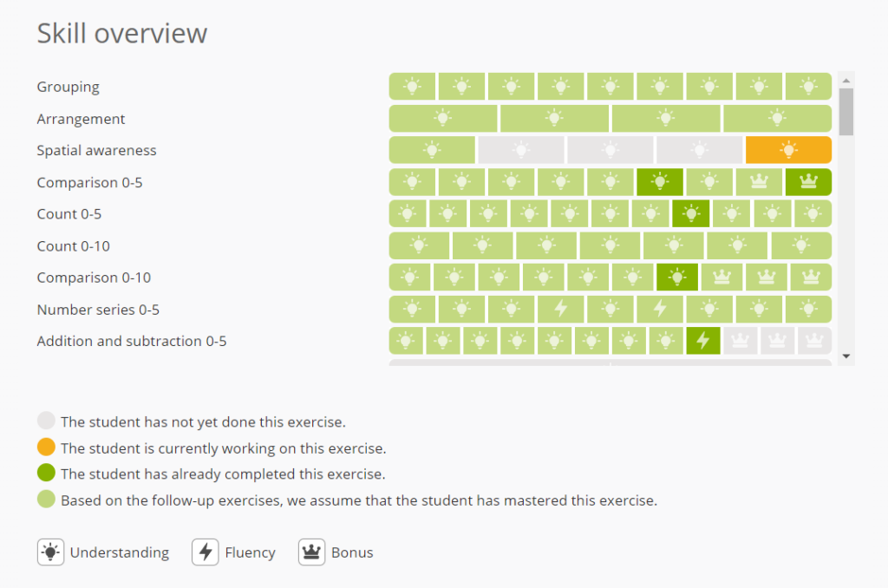This screenshot has width=888, height=588.
Task: Click the dark green lightbulb in Comparison 0-10 row
Action: [x=676, y=277]
